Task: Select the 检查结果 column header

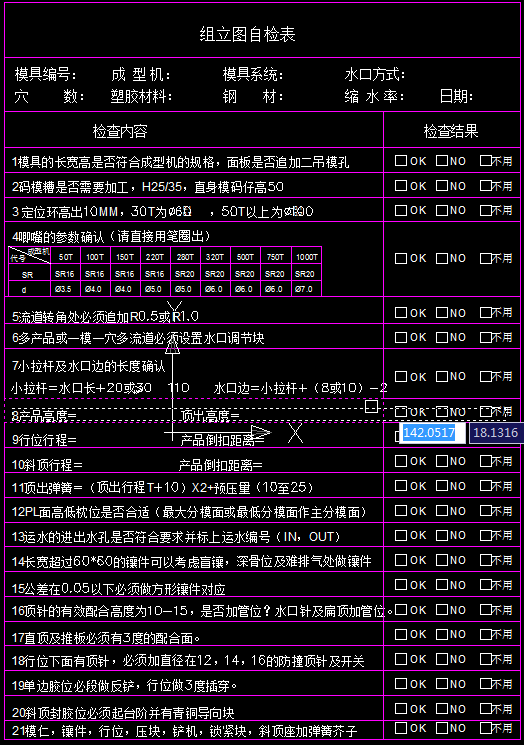Action: (x=450, y=131)
